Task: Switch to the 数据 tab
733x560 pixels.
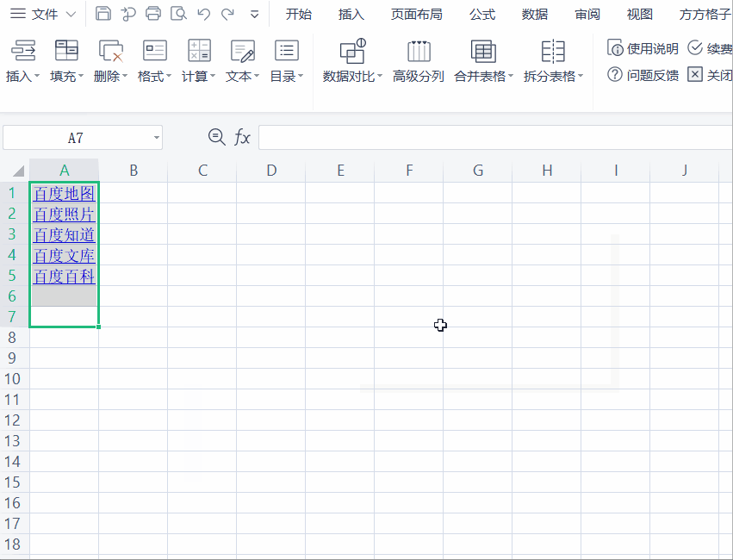Action: (x=535, y=14)
